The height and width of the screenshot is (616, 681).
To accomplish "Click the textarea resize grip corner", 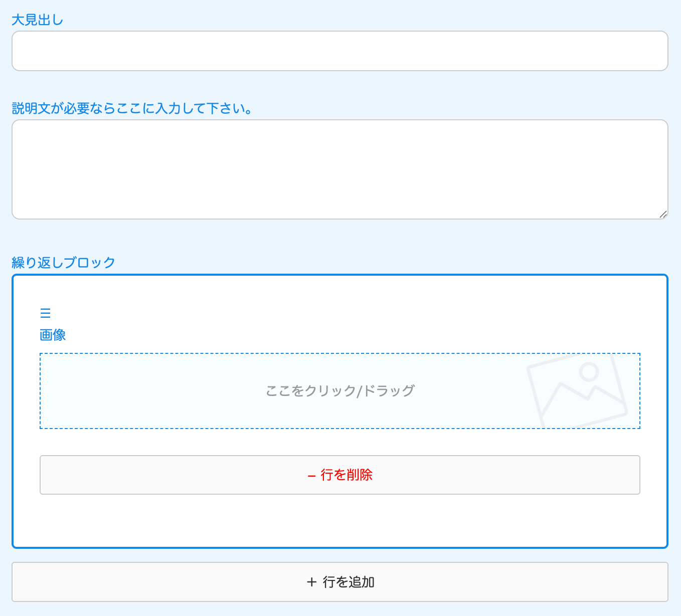I will (663, 215).
